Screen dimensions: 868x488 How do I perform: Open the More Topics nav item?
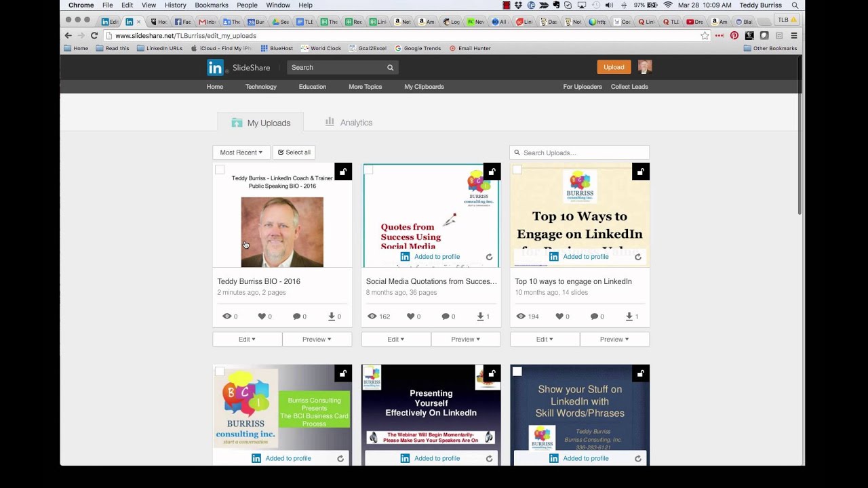366,87
